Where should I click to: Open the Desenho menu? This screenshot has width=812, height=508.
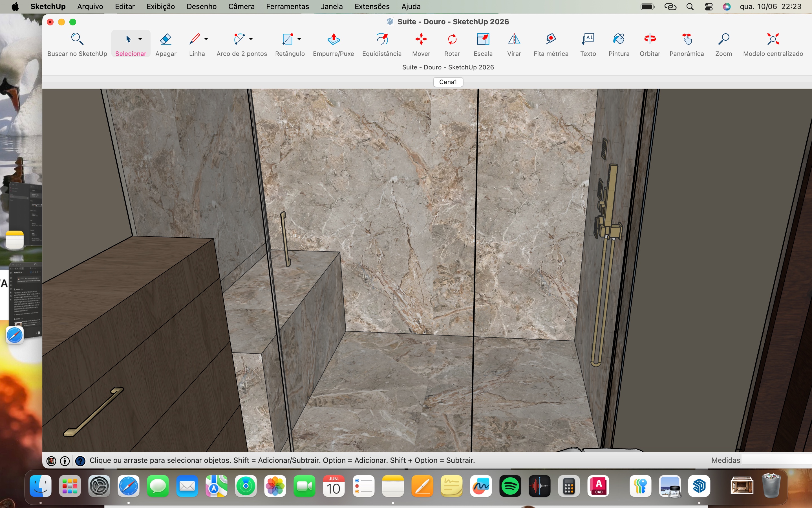click(202, 6)
